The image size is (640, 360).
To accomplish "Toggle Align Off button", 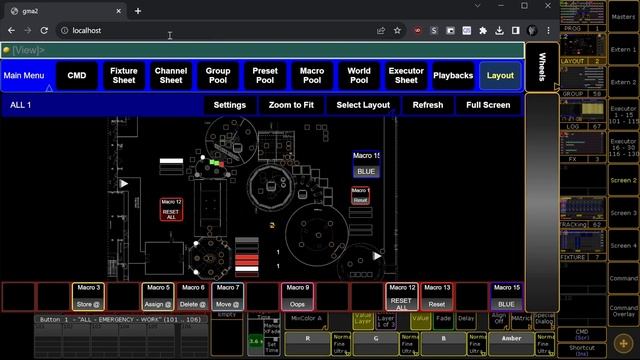I will 499,321.
